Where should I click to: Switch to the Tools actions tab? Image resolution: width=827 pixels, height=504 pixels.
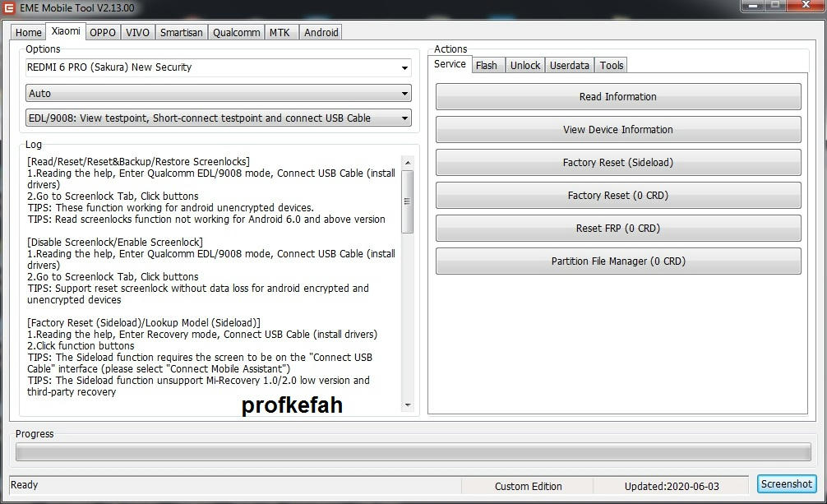click(x=611, y=65)
